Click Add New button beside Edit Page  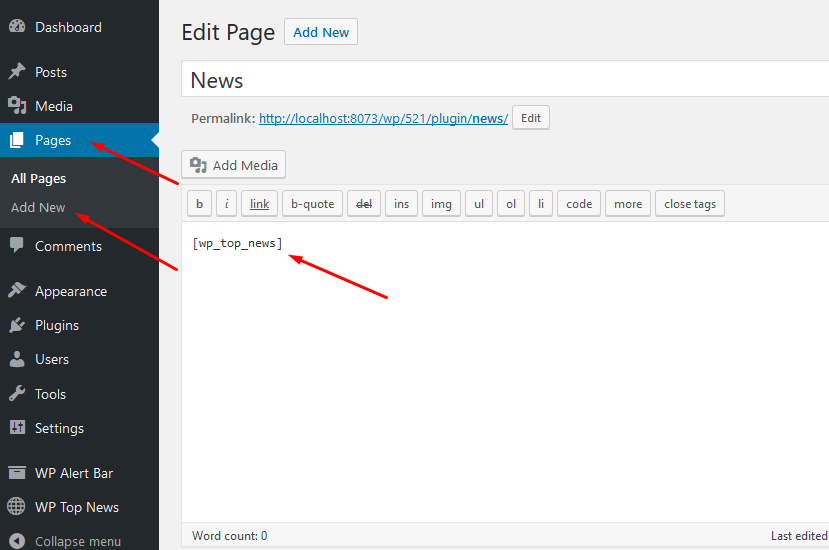[321, 32]
